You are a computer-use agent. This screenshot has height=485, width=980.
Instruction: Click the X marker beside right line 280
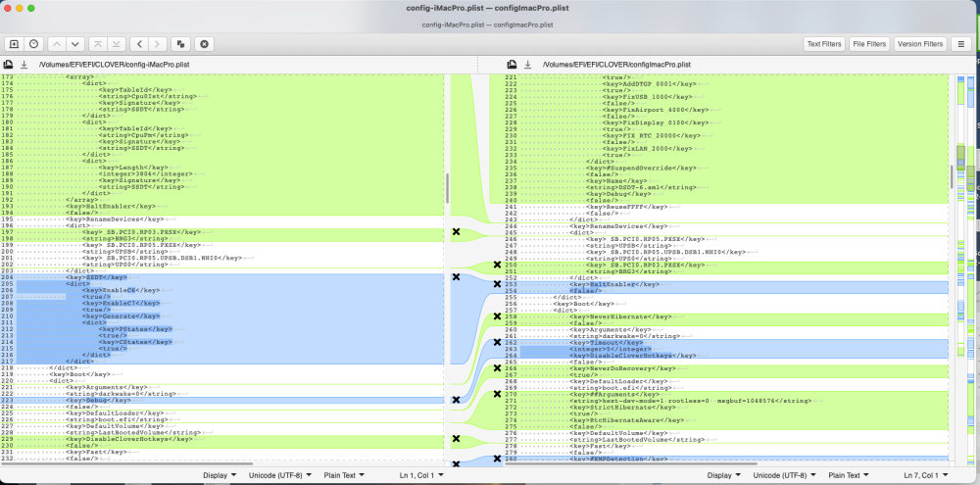(497, 459)
